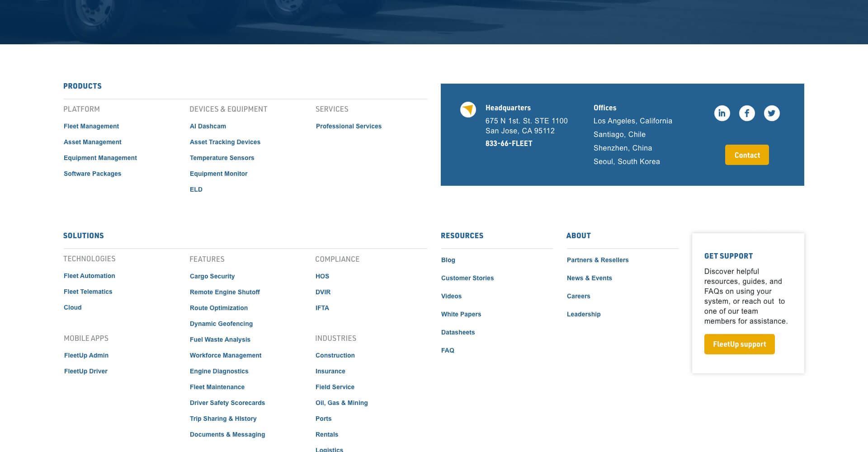Open Datasheets link
The height and width of the screenshot is (452, 868).
point(458,332)
